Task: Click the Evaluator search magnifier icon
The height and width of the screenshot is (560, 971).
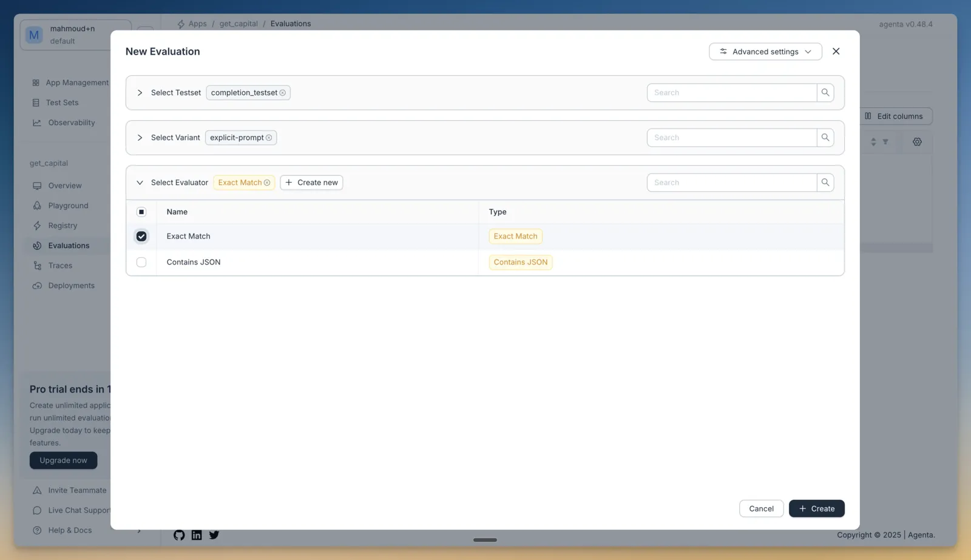Action: pyautogui.click(x=825, y=183)
